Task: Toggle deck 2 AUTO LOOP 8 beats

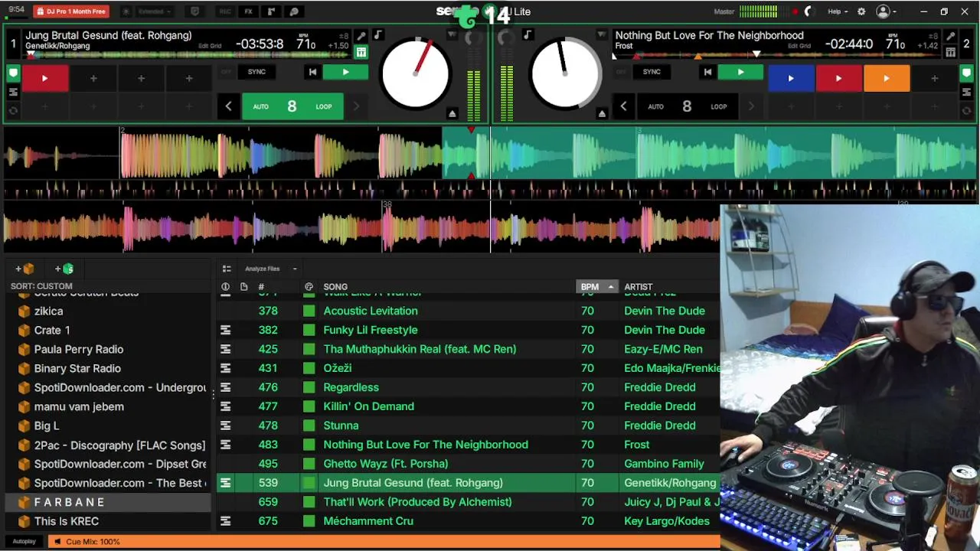Action: tap(687, 106)
